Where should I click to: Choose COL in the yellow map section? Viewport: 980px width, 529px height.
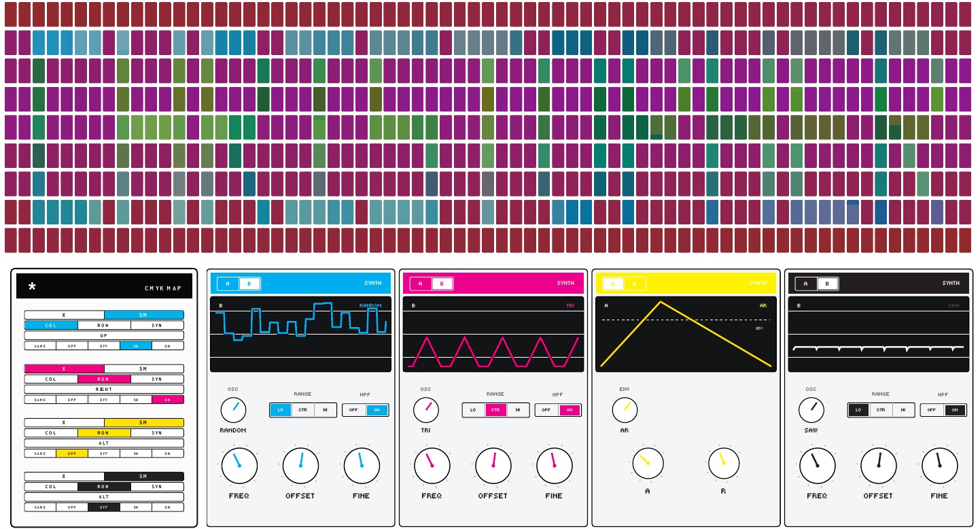click(x=51, y=433)
